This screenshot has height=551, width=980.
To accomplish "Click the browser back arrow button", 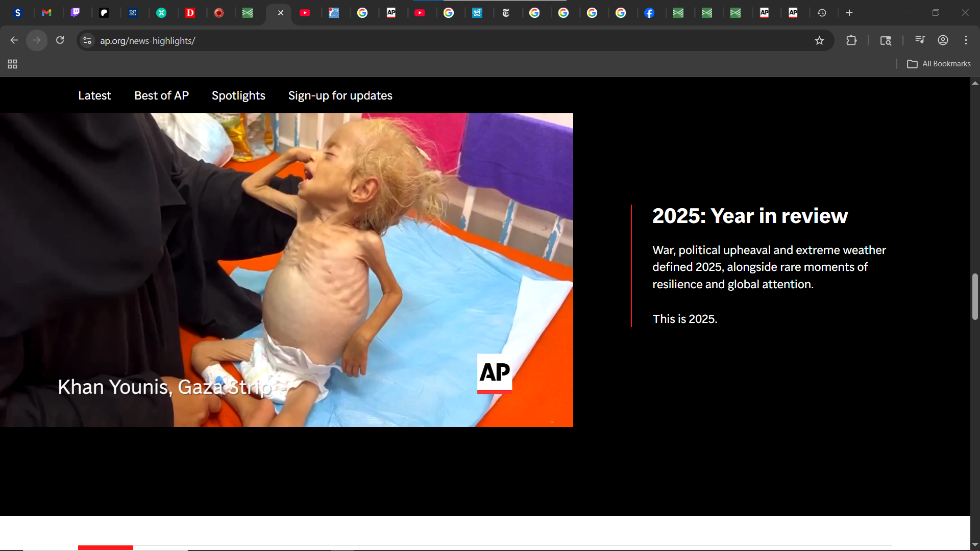I will pos(14,40).
